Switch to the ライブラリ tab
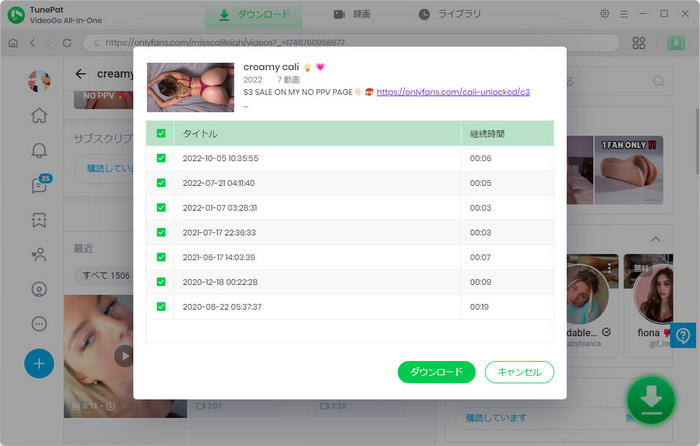The width and height of the screenshot is (700, 446). (450, 15)
